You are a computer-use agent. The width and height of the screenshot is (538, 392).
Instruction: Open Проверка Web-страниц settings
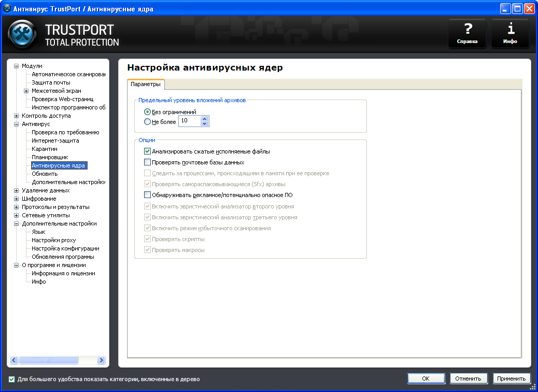[x=62, y=99]
